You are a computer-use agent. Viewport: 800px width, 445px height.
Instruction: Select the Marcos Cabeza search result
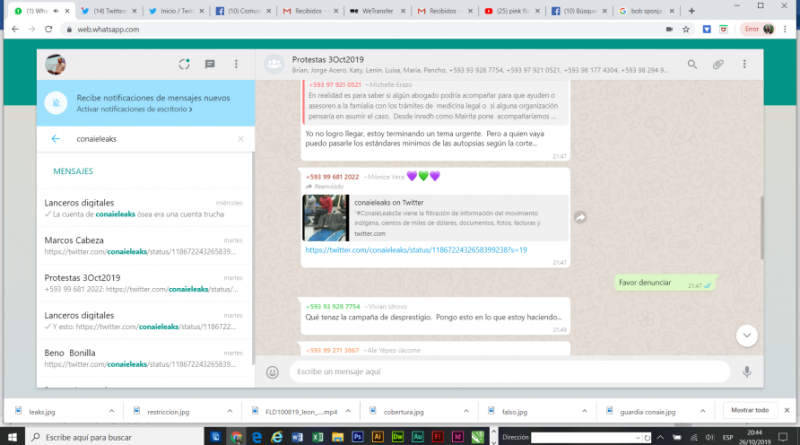pos(143,246)
